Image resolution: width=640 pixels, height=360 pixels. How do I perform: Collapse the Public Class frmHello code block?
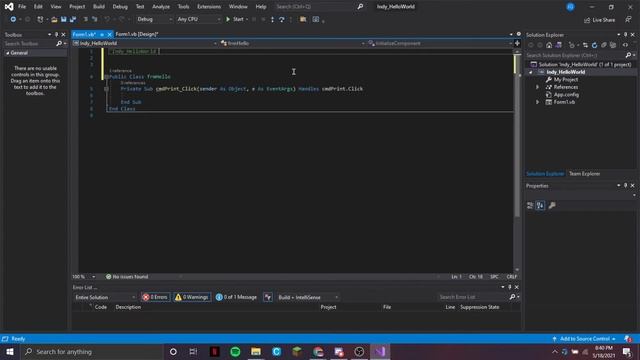point(107,77)
